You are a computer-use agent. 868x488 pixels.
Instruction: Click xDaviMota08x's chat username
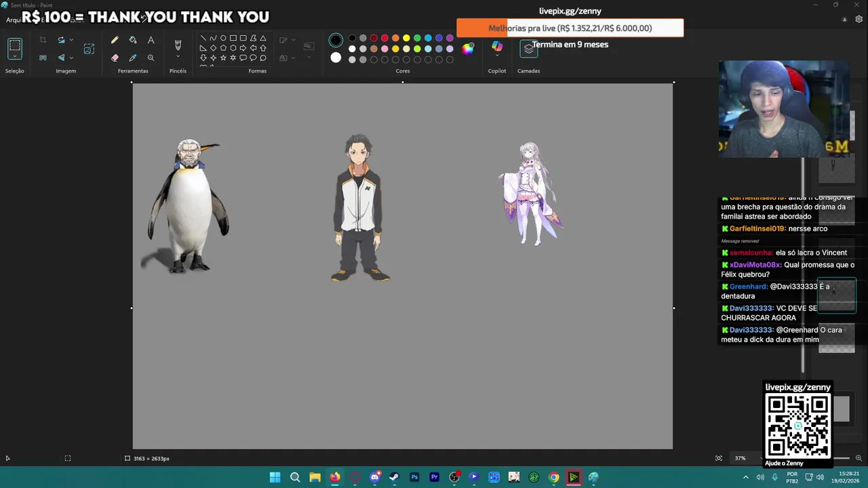[x=755, y=265]
